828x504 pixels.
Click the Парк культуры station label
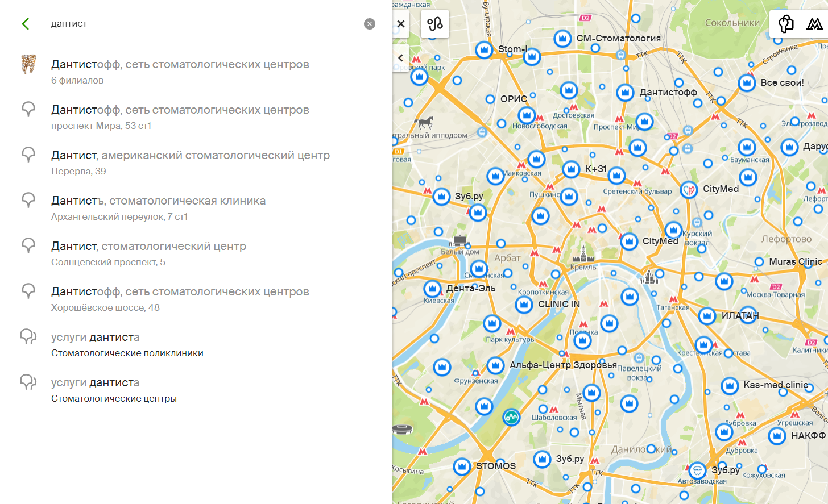click(511, 339)
